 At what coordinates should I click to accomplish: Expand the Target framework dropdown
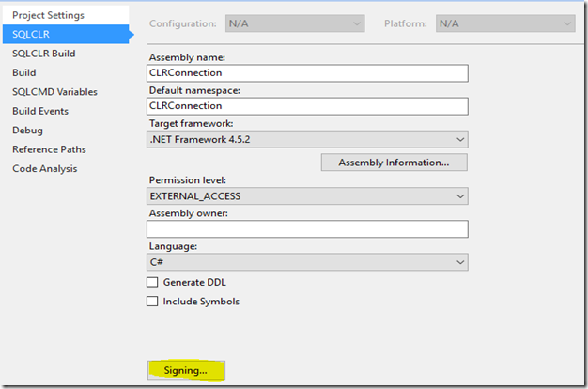pyautogui.click(x=307, y=139)
